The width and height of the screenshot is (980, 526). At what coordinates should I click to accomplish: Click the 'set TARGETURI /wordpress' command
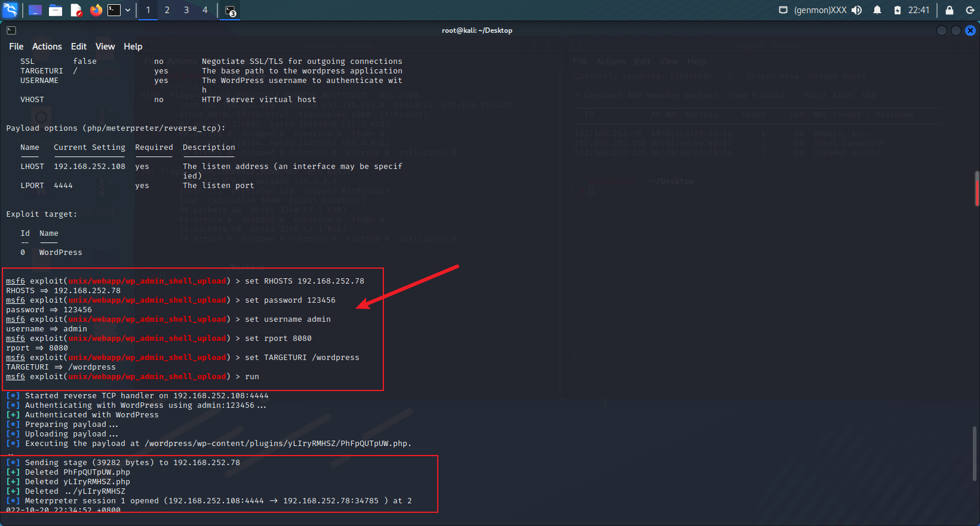(x=302, y=358)
